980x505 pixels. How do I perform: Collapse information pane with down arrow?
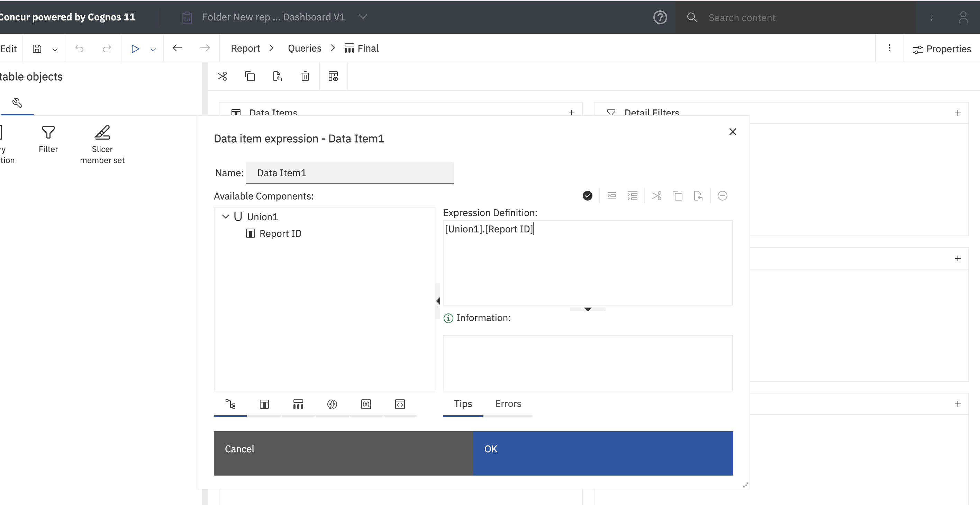pyautogui.click(x=588, y=309)
